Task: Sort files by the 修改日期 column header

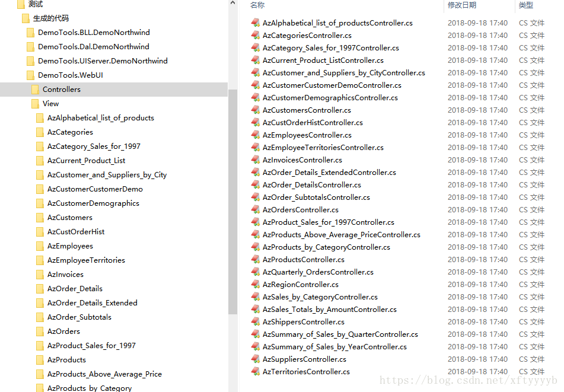Action: (462, 5)
